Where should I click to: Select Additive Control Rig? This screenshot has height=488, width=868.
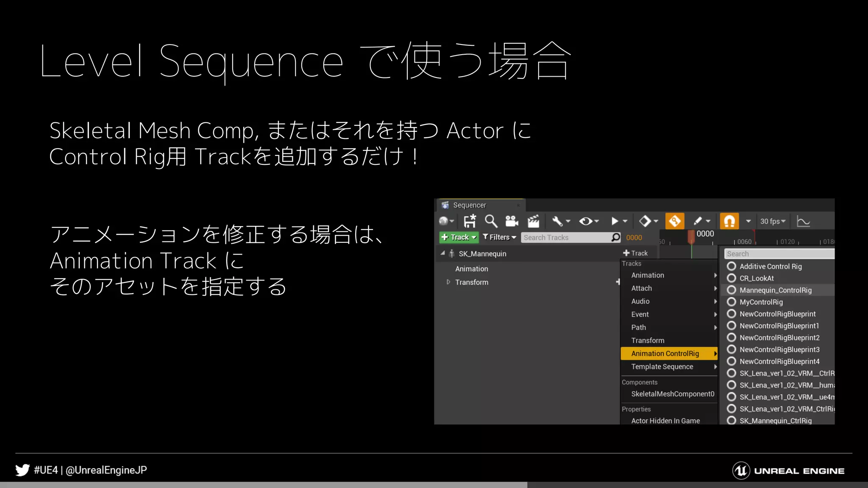pyautogui.click(x=778, y=266)
